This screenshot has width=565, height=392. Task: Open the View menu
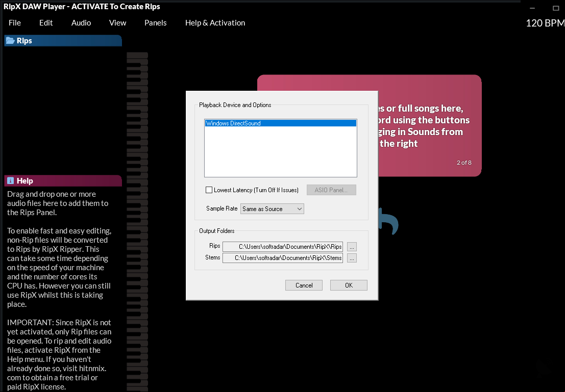pos(117,22)
